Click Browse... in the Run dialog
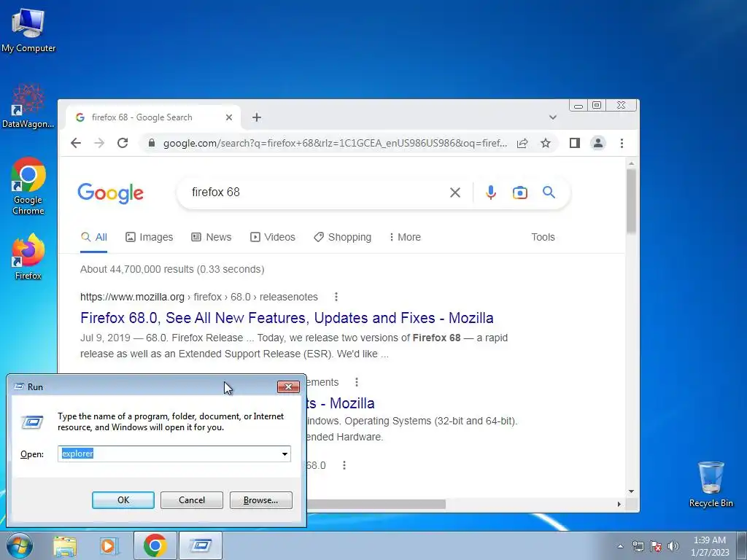Viewport: 747px width, 560px height. pos(260,500)
